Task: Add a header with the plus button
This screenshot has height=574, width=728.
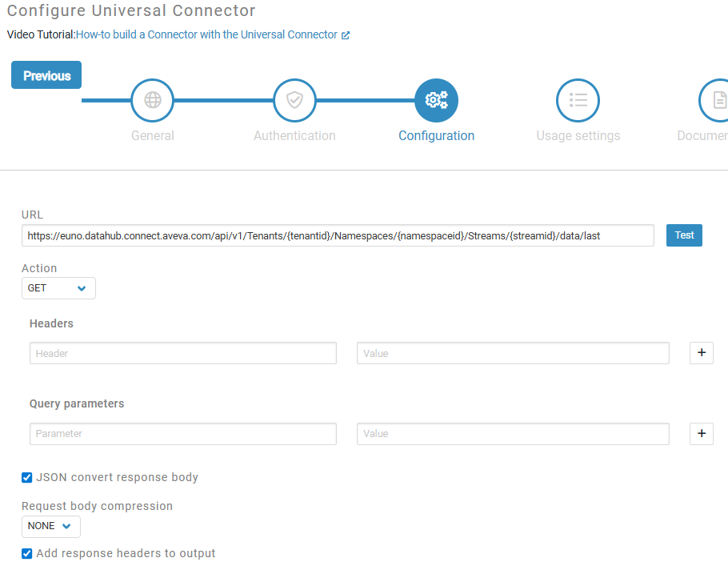Action: (x=701, y=353)
